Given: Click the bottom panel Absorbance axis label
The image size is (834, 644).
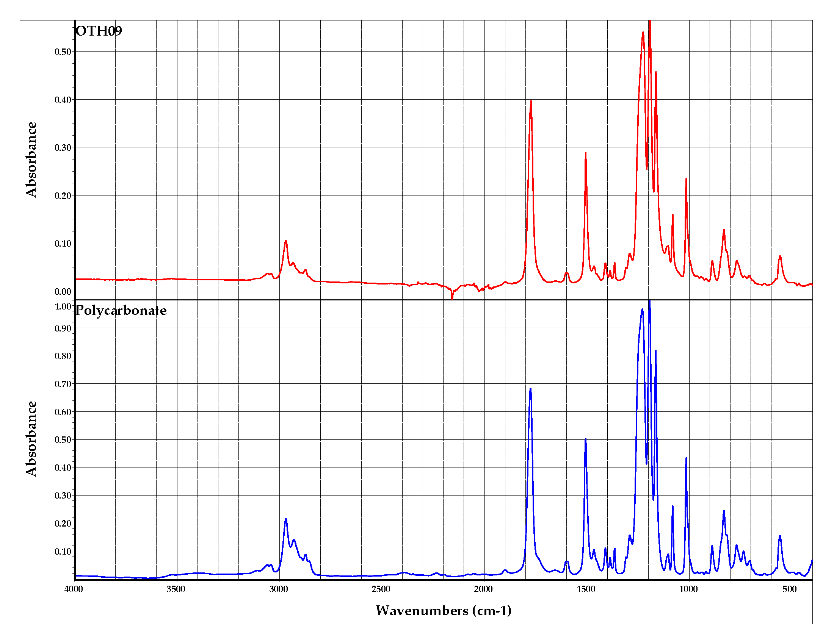Looking at the screenshot, I should pos(31,439).
